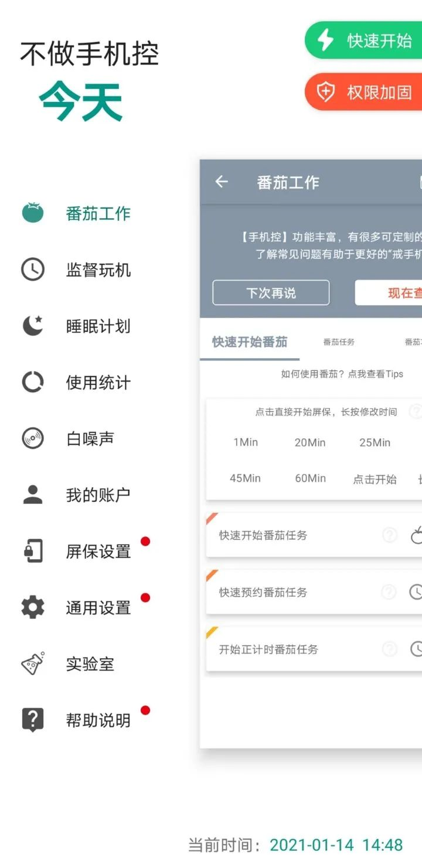Start the 25Min quick timer

pyautogui.click(x=375, y=442)
